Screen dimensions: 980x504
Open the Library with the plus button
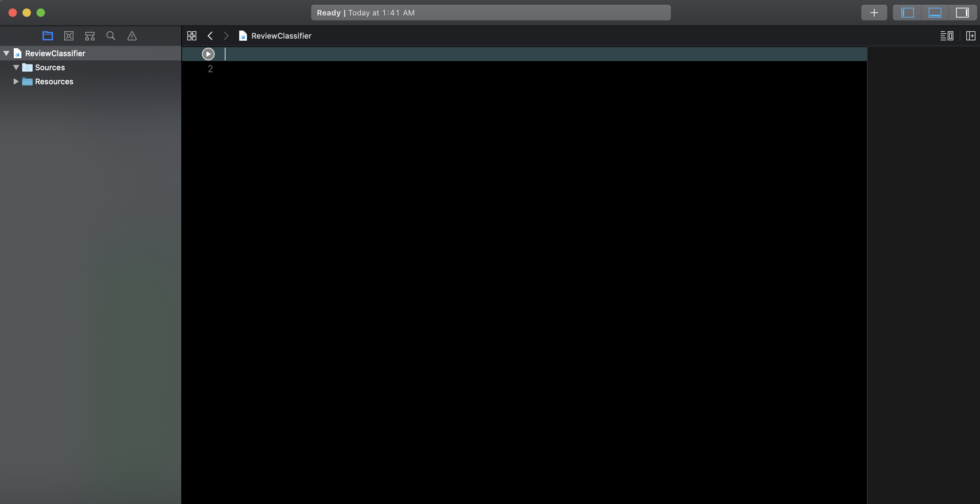point(874,13)
